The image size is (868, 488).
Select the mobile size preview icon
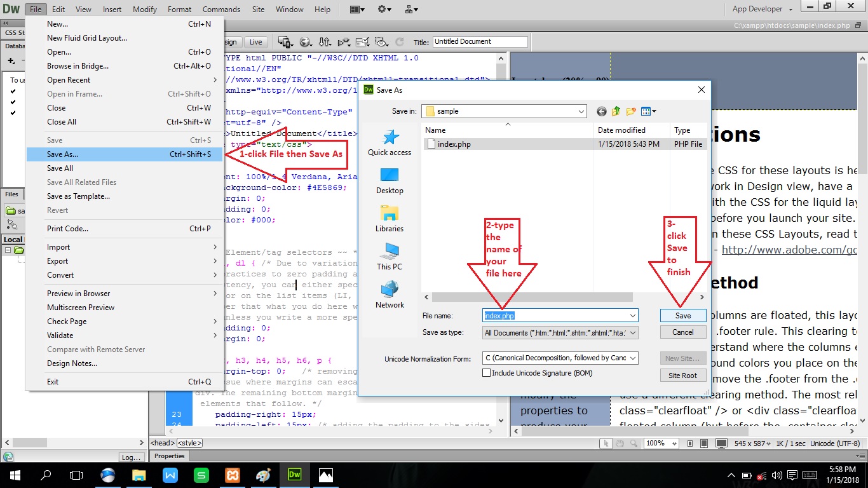pos(689,443)
